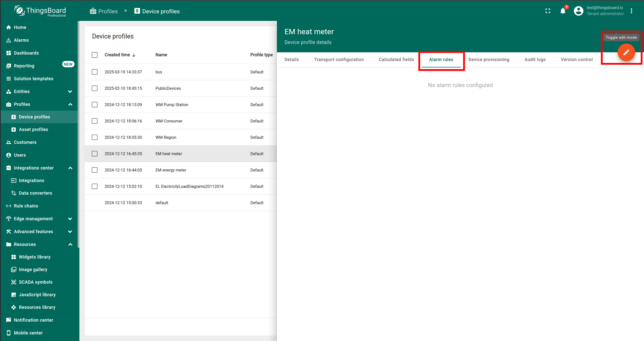This screenshot has height=341, width=644.
Task: Select the WM Consumer row checkbox
Action: coord(94,121)
